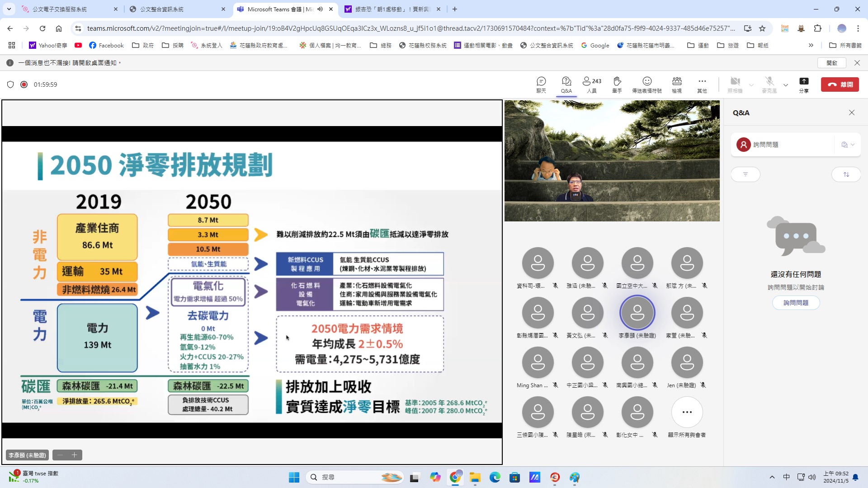This screenshot has width=868, height=488.
Task: Toggle the camera on
Action: click(x=735, y=84)
